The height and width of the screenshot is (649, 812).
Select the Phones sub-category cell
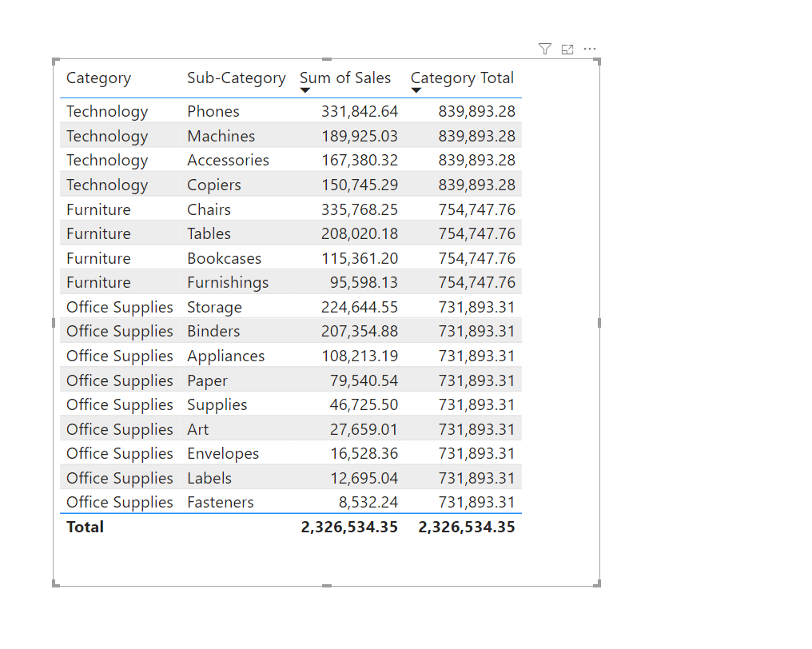click(x=213, y=112)
